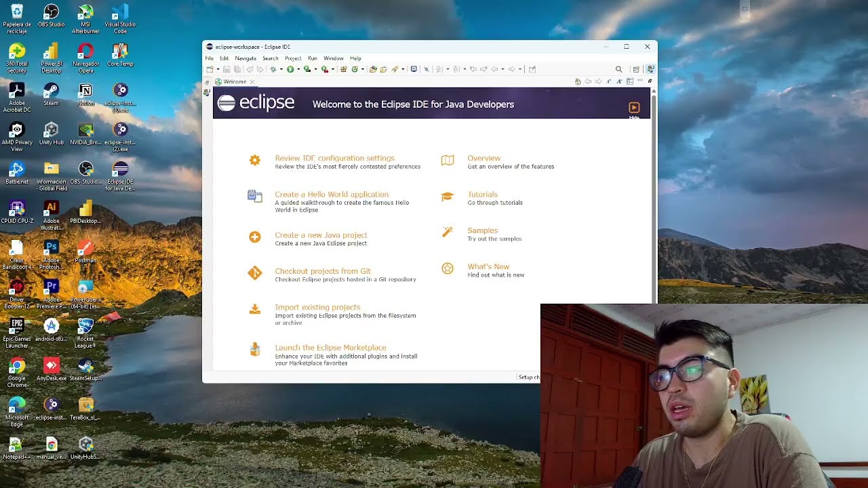
Task: Click the Postman desktop shortcut
Action: click(85, 251)
